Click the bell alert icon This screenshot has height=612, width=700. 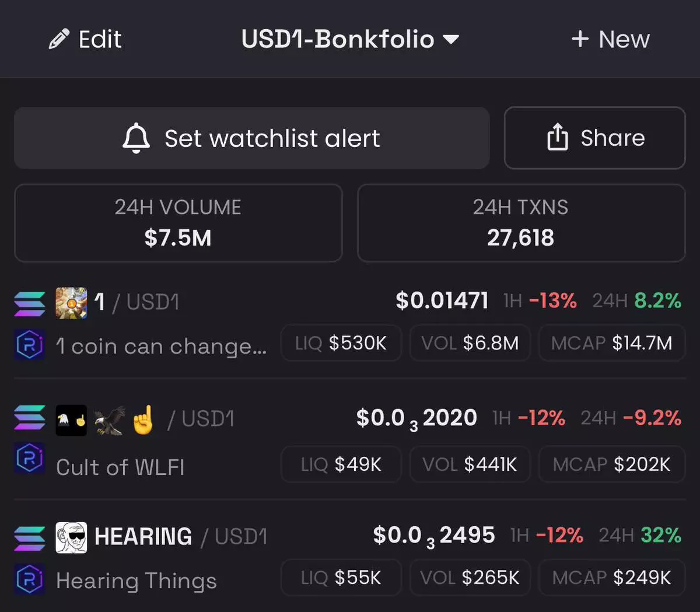136,138
